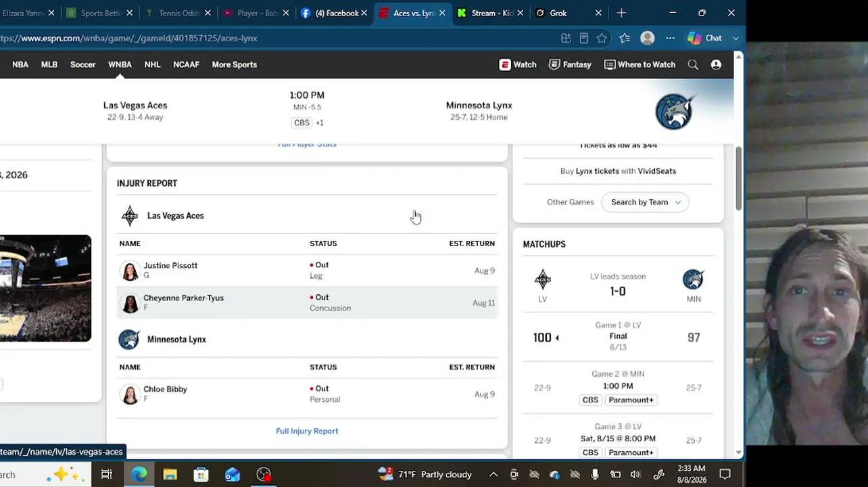Open Where to Watch link

[640, 65]
